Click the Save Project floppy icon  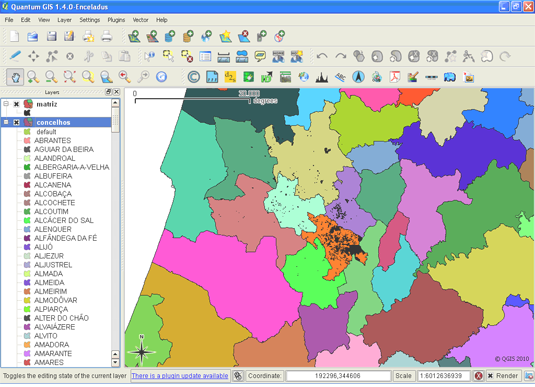coord(51,36)
